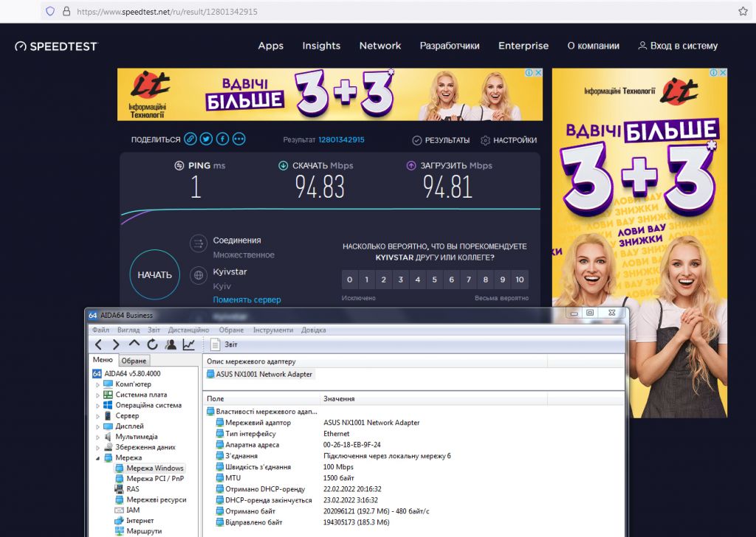Go forward in AIDA64 toolbar
This screenshot has height=537, width=756.
116,344
